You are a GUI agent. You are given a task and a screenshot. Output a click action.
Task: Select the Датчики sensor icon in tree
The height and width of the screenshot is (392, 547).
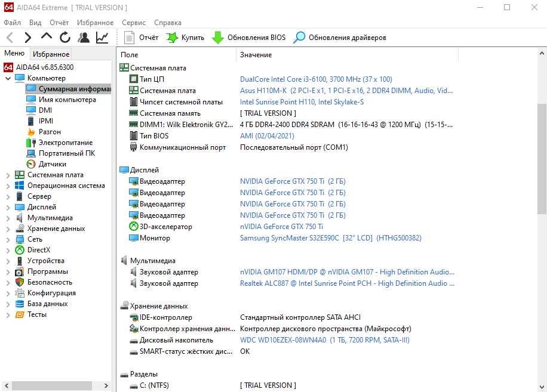click(31, 163)
